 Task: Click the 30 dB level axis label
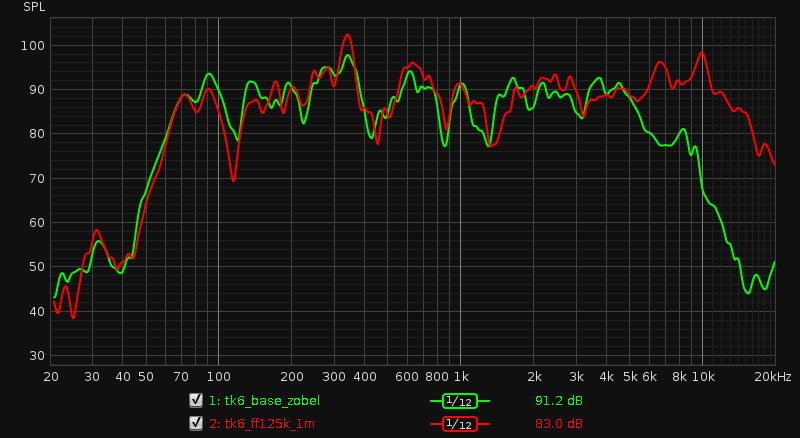coord(36,356)
